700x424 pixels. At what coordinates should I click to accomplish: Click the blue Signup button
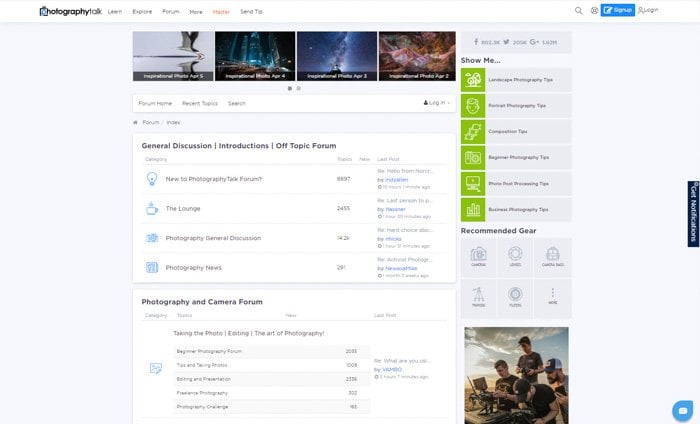(x=617, y=10)
